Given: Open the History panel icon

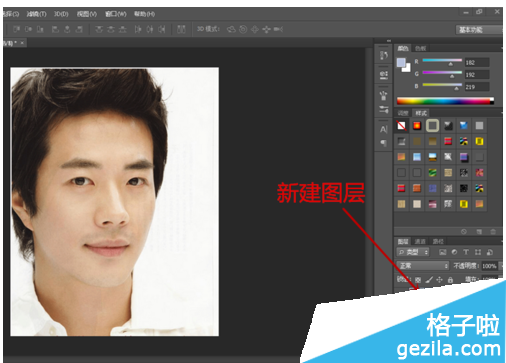Looking at the screenshot, I should 384,55.
